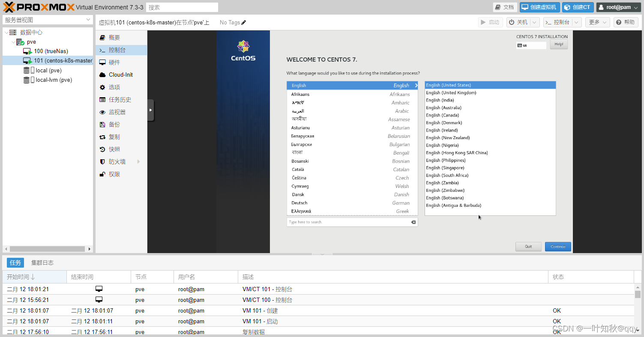Choose English (Australia) locale

pyautogui.click(x=490, y=108)
